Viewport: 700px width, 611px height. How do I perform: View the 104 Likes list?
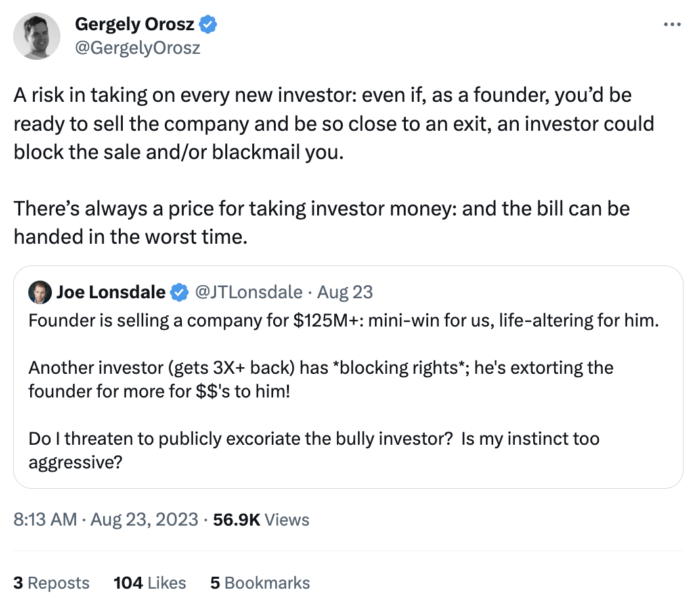tap(150, 583)
